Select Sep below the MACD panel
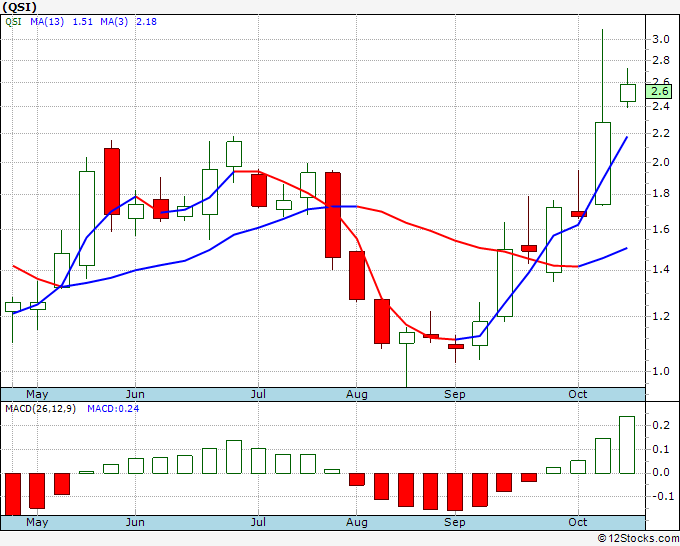Image resolution: width=680 pixels, height=546 pixels. point(455,522)
